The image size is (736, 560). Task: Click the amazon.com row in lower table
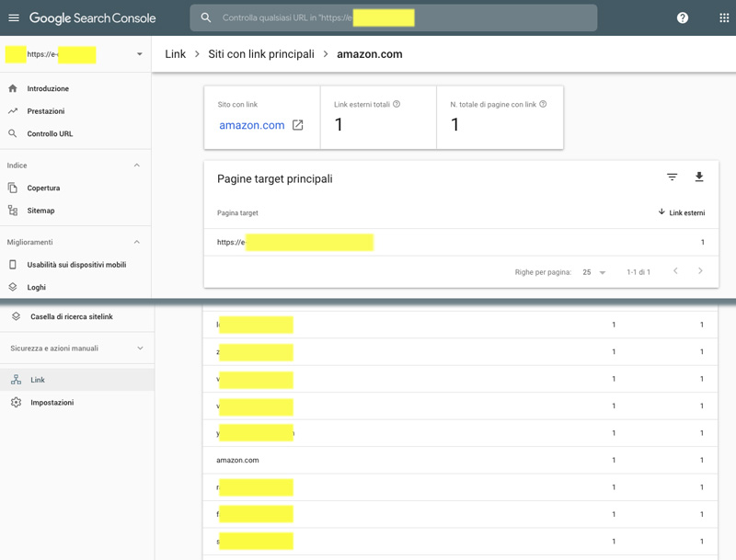coord(460,460)
